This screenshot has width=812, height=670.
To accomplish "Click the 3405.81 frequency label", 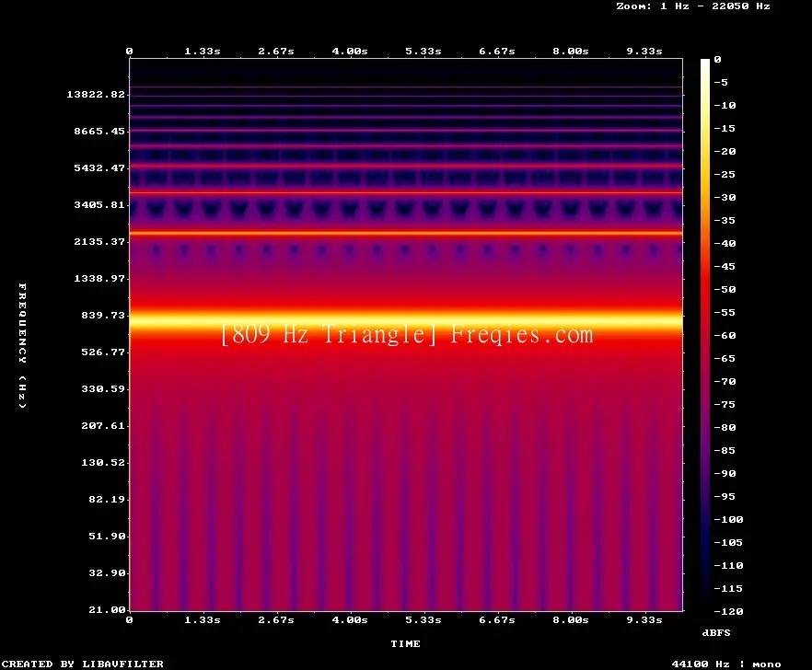I will point(99,204).
